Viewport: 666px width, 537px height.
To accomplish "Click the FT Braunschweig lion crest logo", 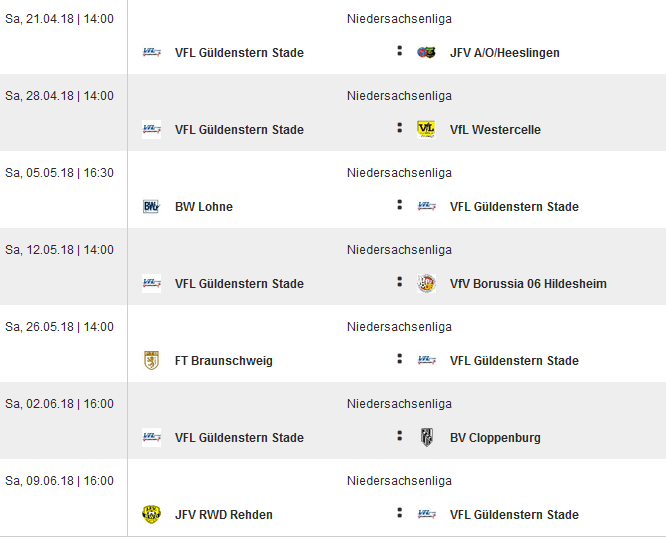I will pyautogui.click(x=151, y=360).
